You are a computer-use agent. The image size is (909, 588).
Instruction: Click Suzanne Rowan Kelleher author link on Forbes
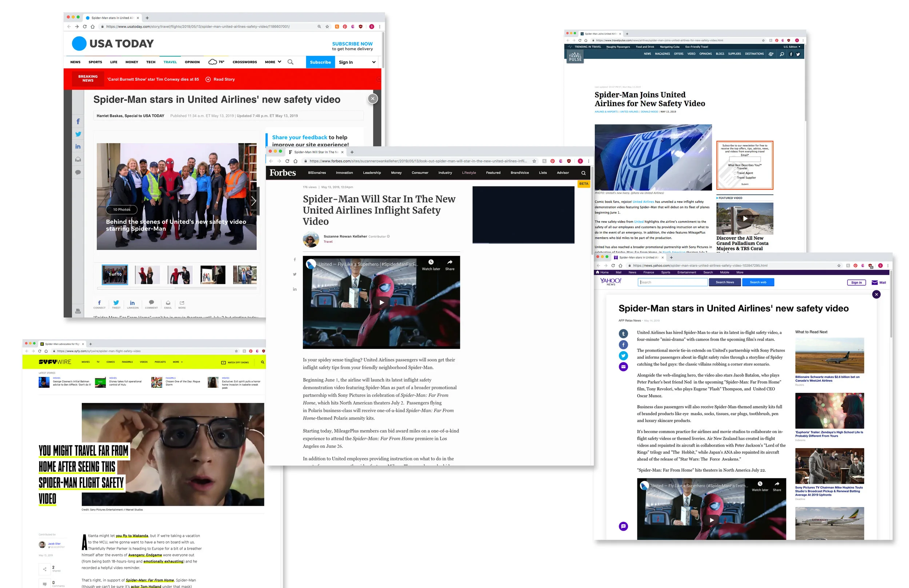[345, 237]
